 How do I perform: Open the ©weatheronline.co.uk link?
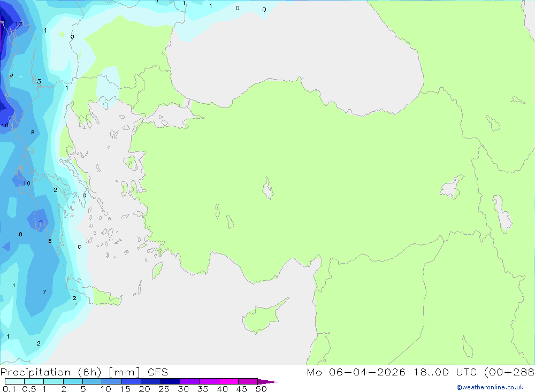coord(490,387)
